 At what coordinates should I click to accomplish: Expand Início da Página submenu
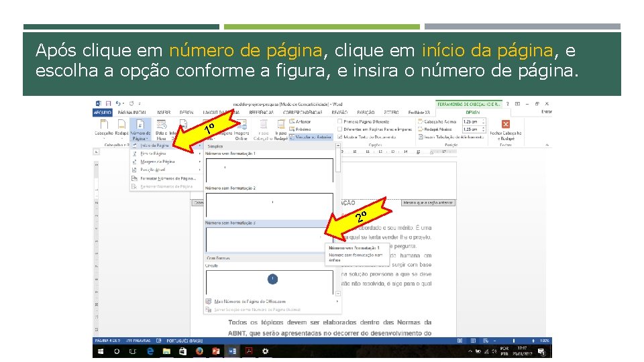coord(166,145)
